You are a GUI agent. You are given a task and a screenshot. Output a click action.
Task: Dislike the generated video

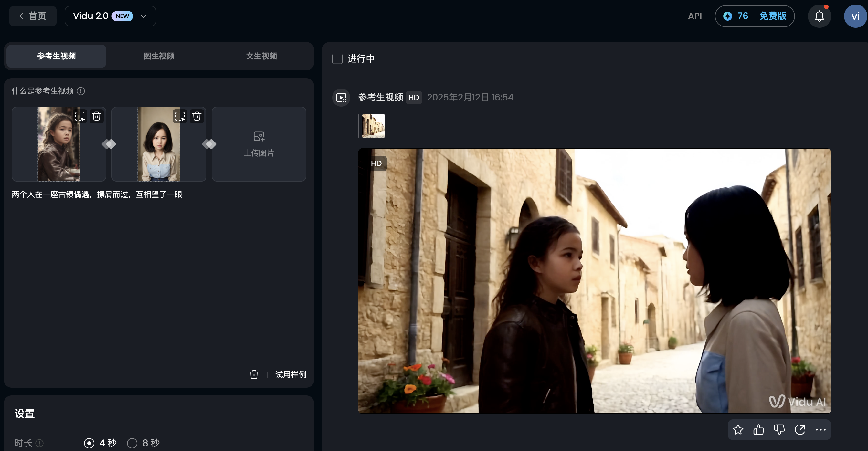tap(779, 429)
